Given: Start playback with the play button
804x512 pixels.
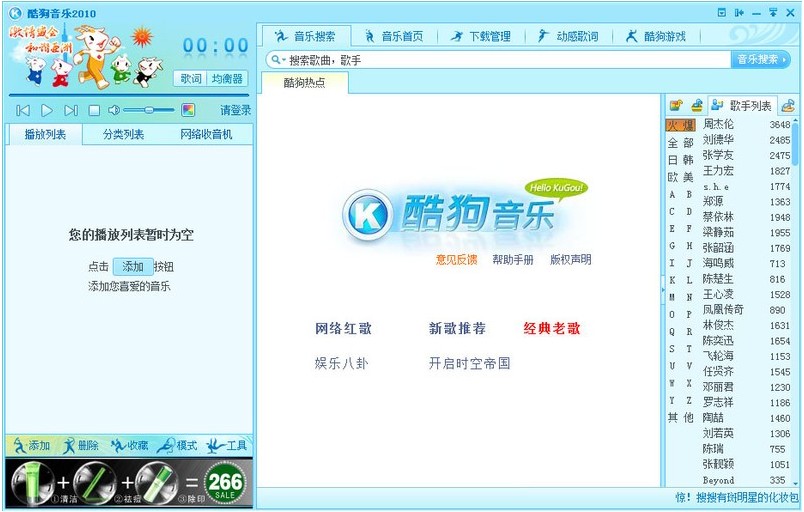Looking at the screenshot, I should (x=47, y=110).
